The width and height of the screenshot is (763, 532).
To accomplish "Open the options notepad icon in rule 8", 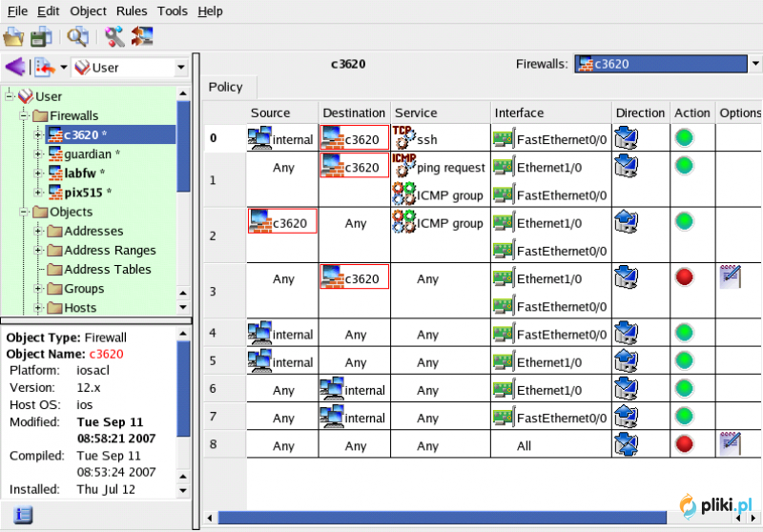I will 730,444.
